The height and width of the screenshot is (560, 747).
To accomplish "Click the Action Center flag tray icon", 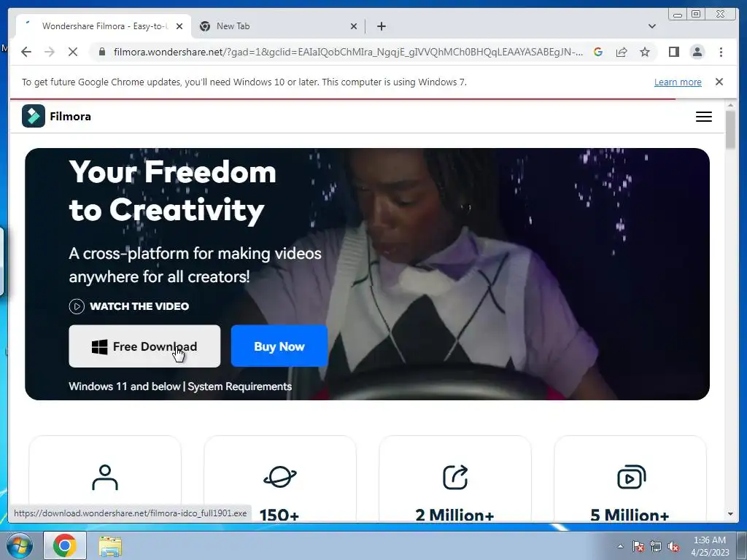I will [638, 546].
